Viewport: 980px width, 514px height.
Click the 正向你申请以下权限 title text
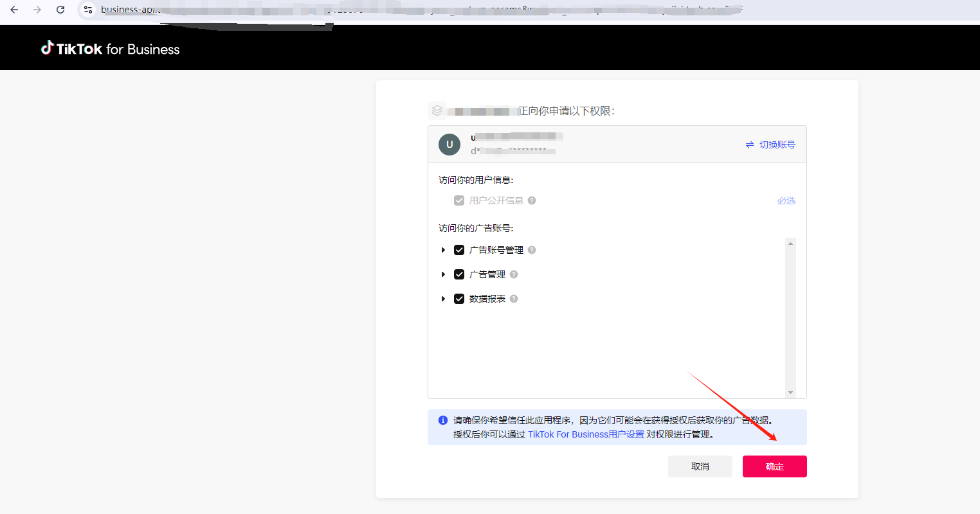(567, 111)
